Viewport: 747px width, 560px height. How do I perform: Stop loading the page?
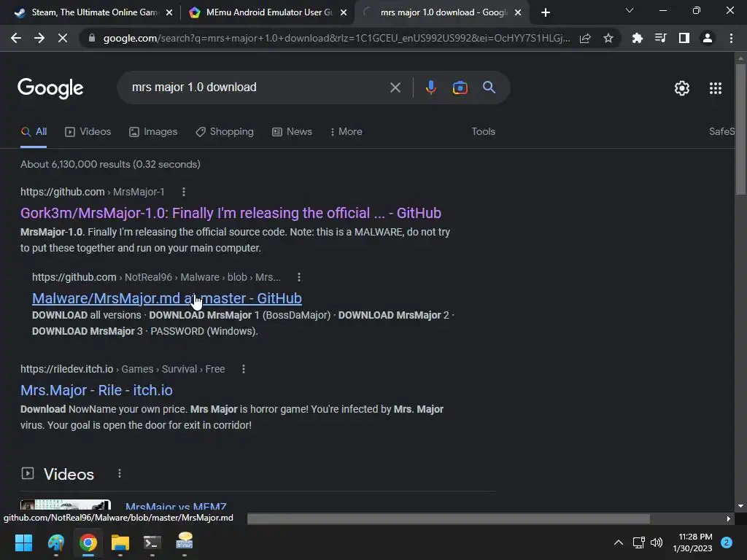[x=63, y=39]
